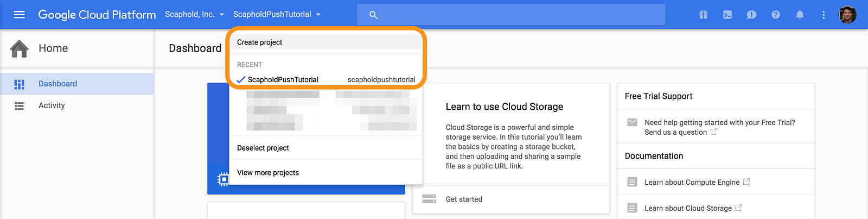Open the hamburger navigation menu
868x219 pixels.
point(19,15)
